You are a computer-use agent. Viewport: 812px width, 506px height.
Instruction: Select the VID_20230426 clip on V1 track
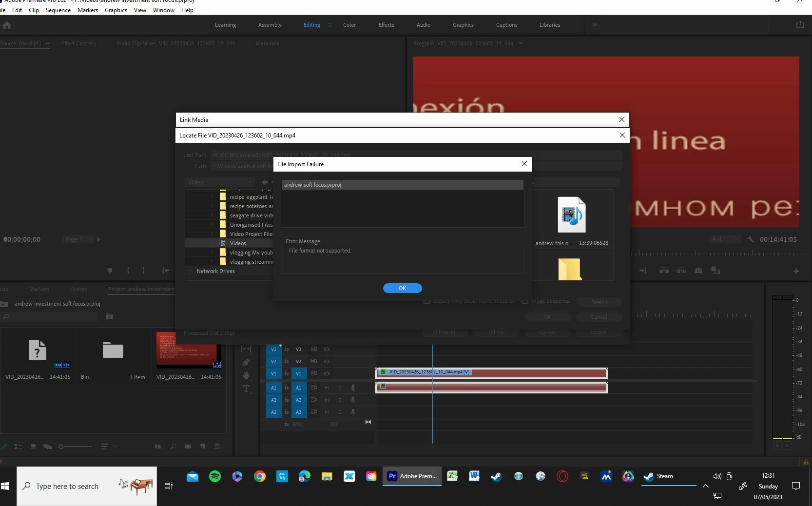[491, 373]
